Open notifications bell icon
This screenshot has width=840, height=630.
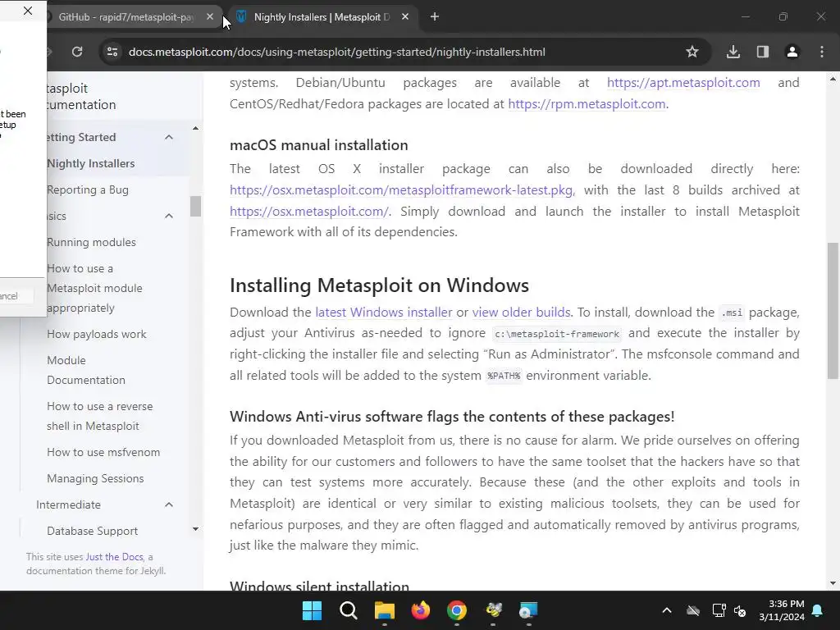tap(818, 610)
